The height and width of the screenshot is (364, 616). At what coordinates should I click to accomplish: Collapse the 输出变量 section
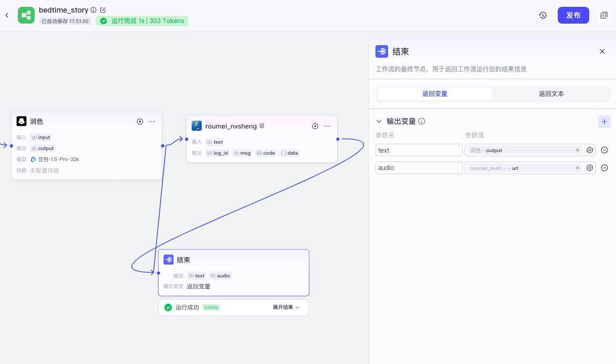pos(379,121)
